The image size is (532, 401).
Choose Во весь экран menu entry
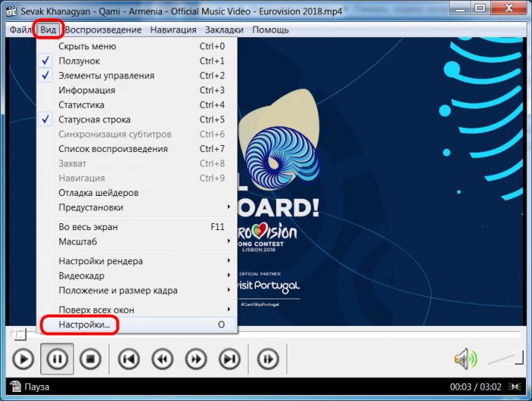[x=88, y=227]
